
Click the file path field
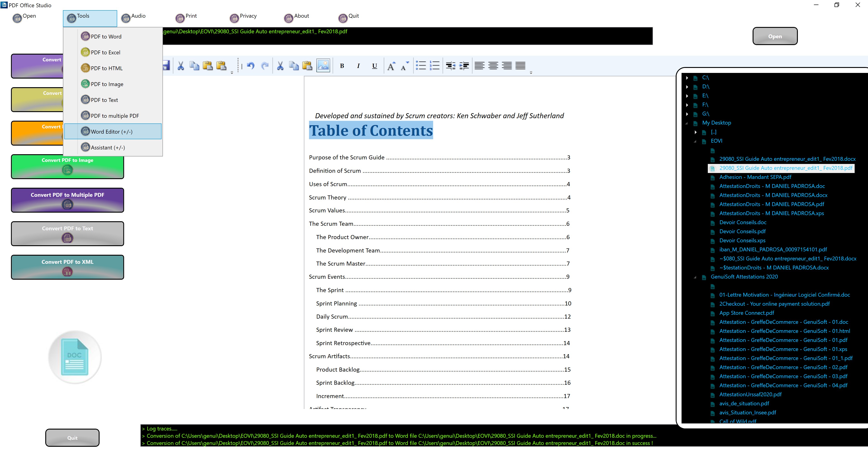(x=404, y=36)
